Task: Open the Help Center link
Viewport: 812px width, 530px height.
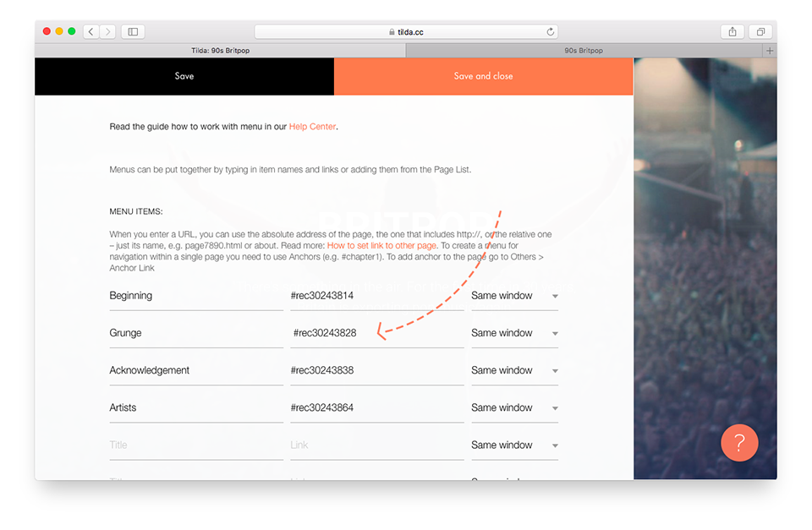Action: (312, 126)
